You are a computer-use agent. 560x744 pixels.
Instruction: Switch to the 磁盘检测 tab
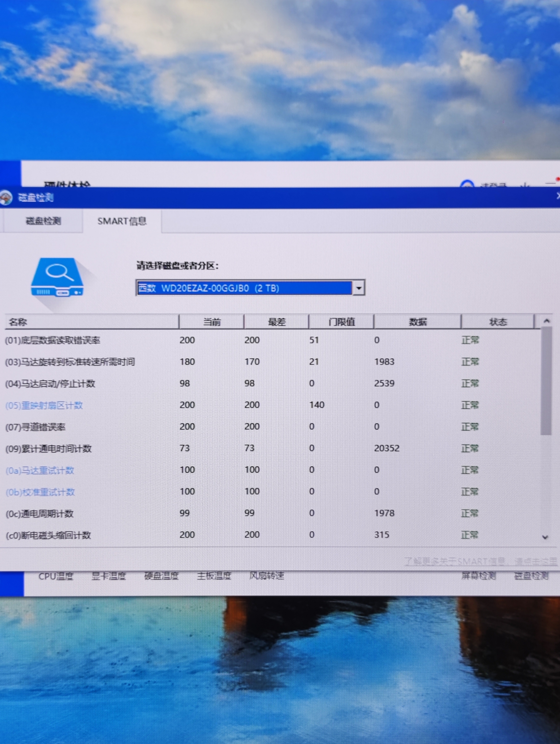[43, 221]
